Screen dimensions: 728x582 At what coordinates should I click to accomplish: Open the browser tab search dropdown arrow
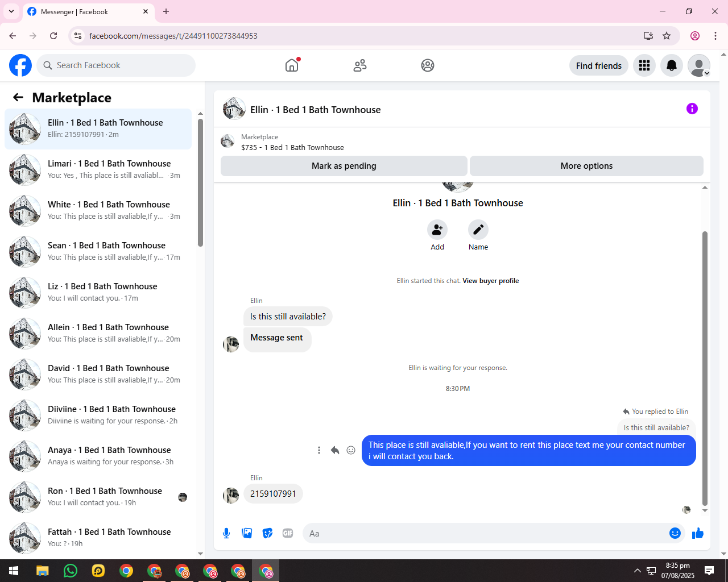pos(11,11)
